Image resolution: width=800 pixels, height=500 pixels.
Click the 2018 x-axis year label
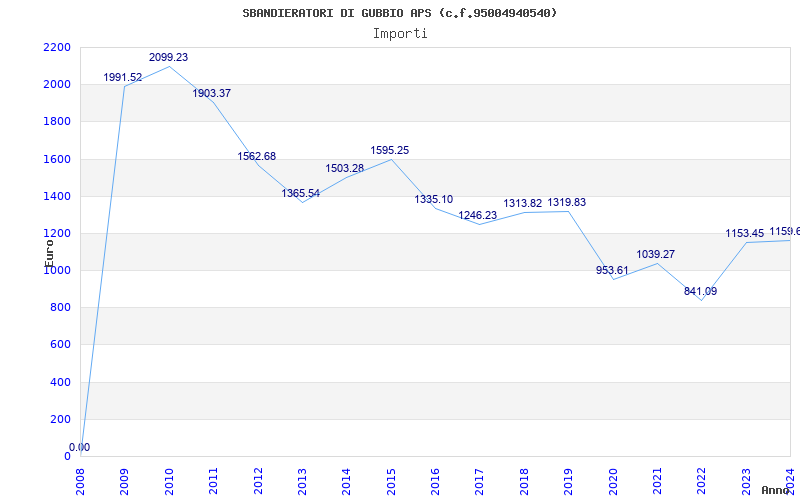tap(524, 481)
